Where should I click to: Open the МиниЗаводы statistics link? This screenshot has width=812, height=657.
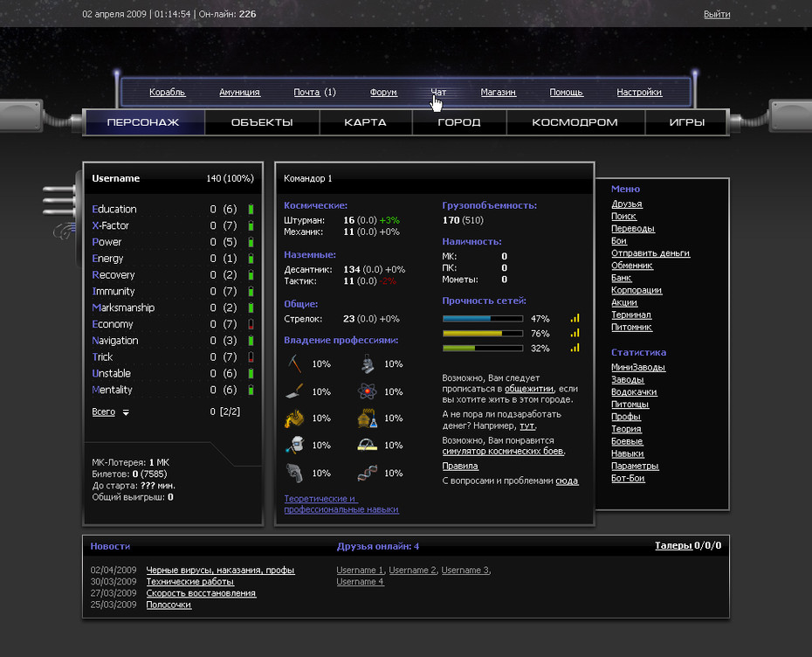click(x=638, y=367)
